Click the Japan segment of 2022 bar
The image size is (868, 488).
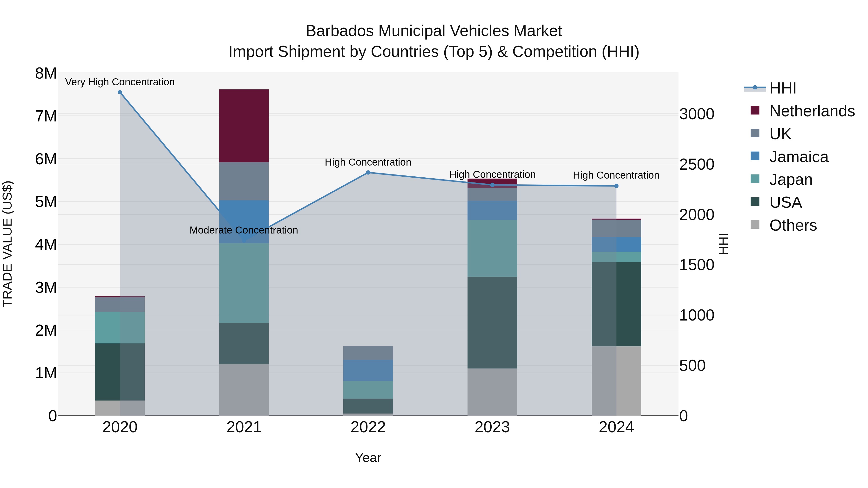[368, 390]
